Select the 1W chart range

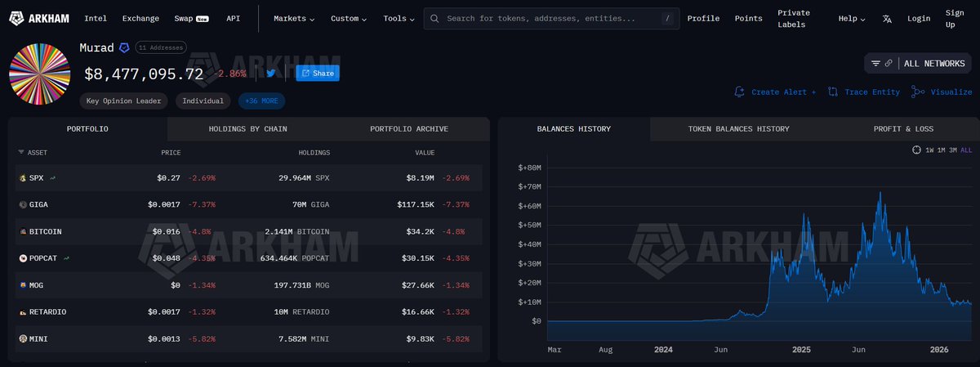[x=929, y=150]
